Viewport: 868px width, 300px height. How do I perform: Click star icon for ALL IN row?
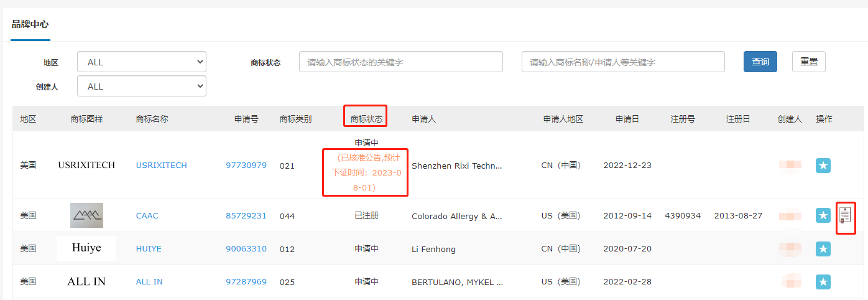(x=823, y=282)
